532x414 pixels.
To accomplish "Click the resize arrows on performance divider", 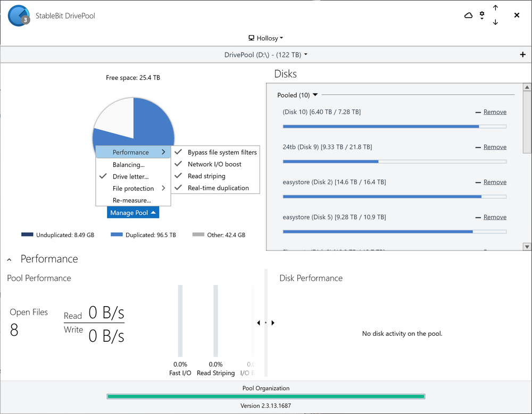I will pos(265,323).
